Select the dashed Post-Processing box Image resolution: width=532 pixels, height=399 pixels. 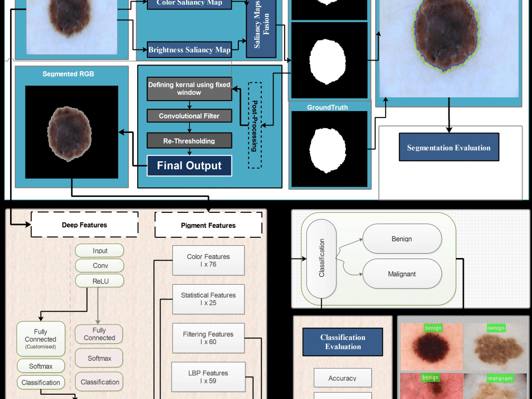[x=255, y=125]
